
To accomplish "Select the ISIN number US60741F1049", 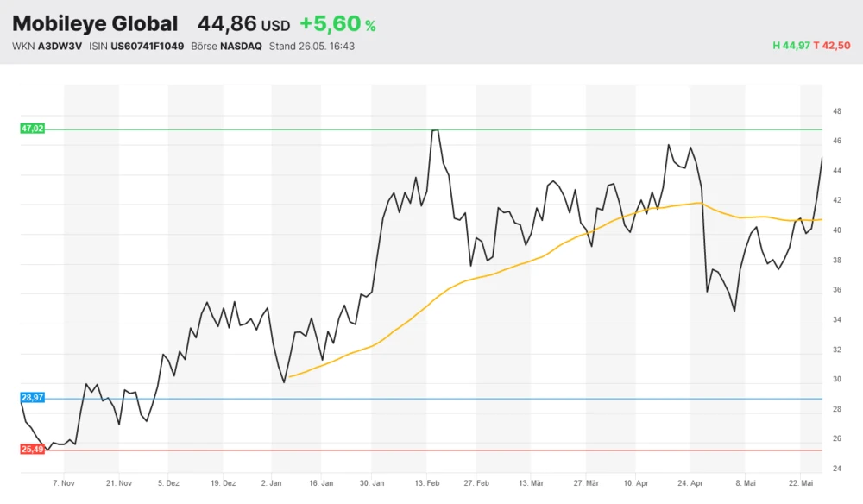I will click(x=148, y=46).
